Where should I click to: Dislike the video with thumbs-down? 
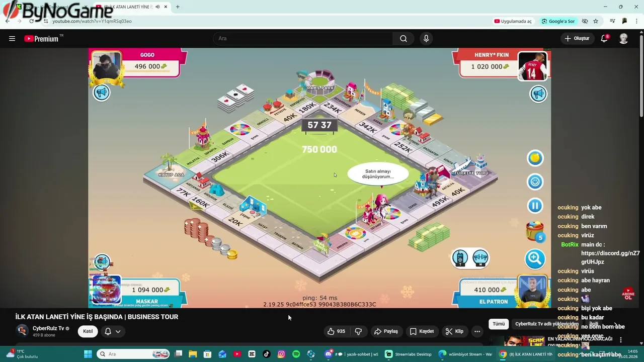[358, 331]
